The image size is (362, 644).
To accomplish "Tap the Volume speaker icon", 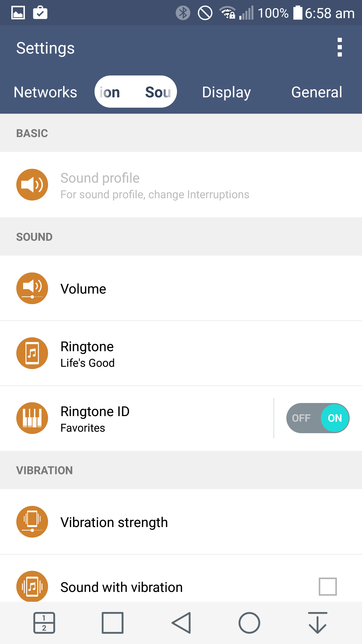I will (32, 288).
